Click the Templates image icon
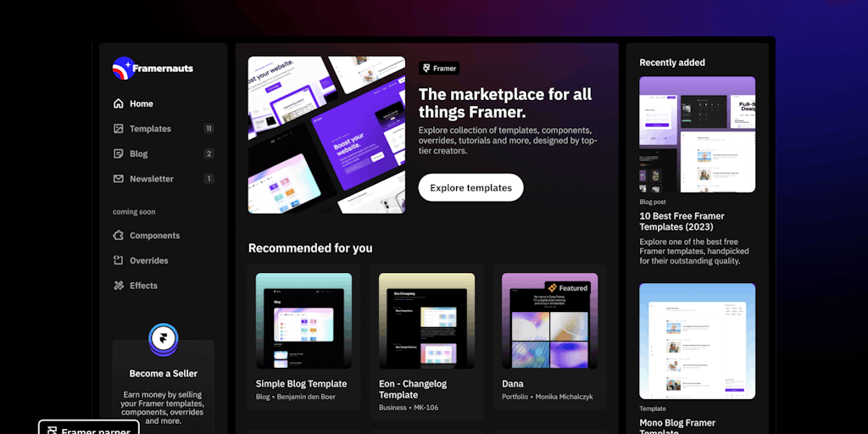Viewport: 868px width, 434px height. coord(119,129)
